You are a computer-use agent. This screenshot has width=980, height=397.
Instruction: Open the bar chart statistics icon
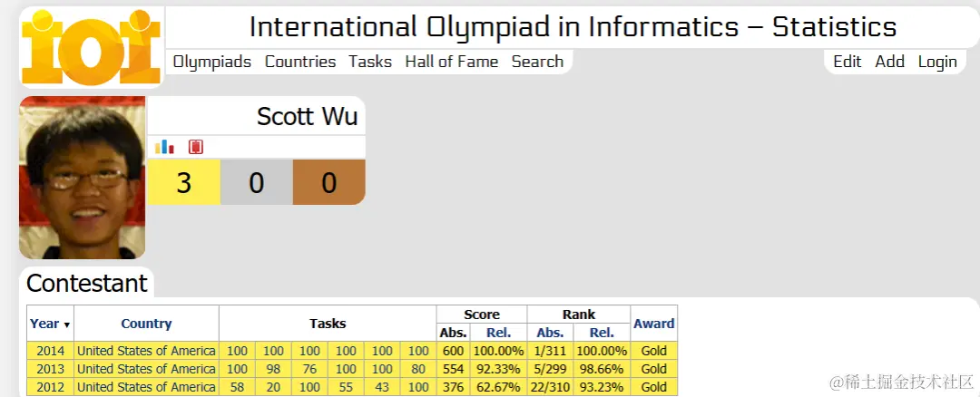pos(164,148)
